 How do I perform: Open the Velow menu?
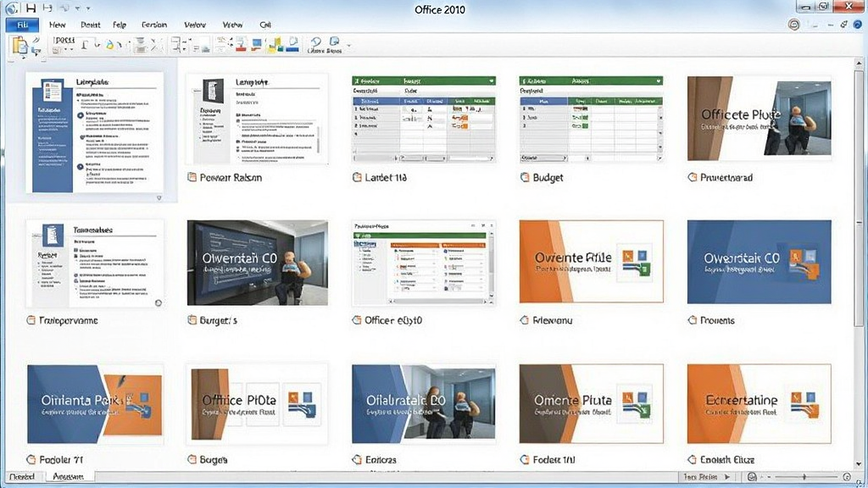click(x=195, y=25)
